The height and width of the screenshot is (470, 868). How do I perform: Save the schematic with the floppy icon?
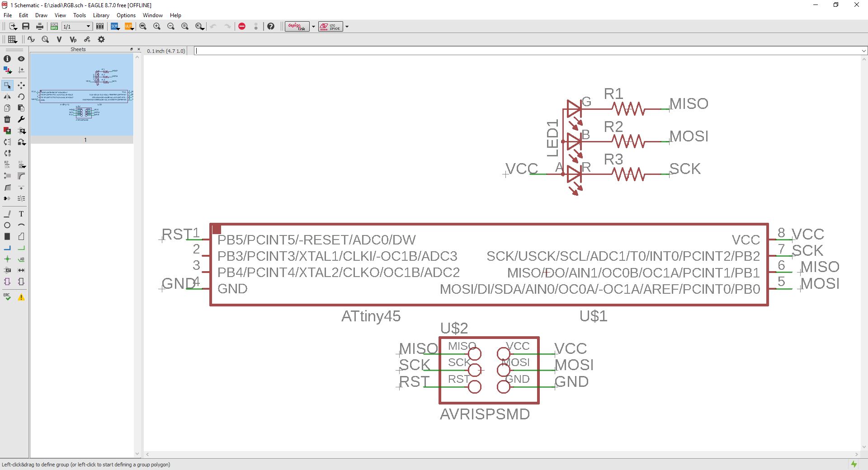[x=26, y=26]
